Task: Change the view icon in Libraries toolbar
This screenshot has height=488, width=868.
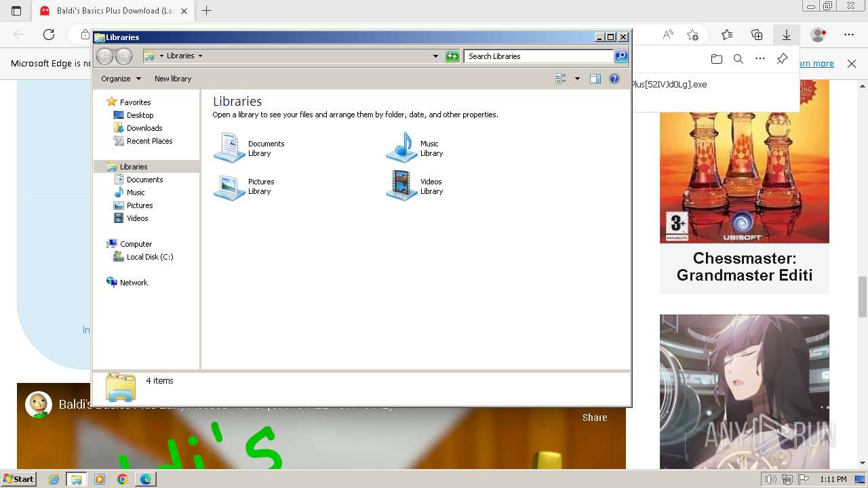Action: (x=561, y=79)
